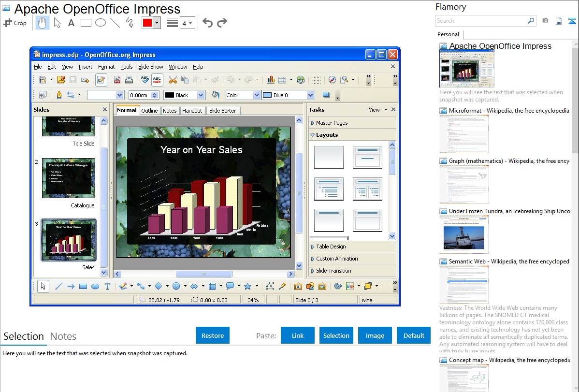Click the line width field 0.00cm
The image size is (579, 392).
(x=139, y=95)
